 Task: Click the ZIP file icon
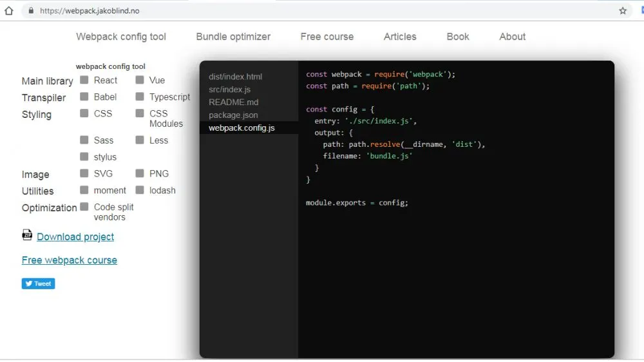27,235
